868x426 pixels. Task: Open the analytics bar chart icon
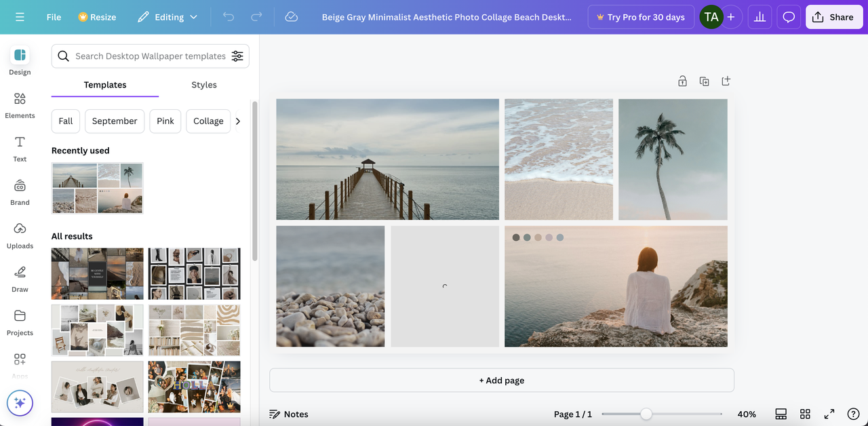(x=760, y=17)
